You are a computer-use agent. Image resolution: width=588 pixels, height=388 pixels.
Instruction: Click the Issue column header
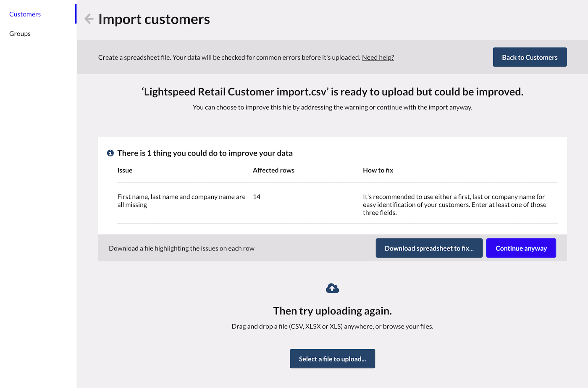(x=125, y=170)
